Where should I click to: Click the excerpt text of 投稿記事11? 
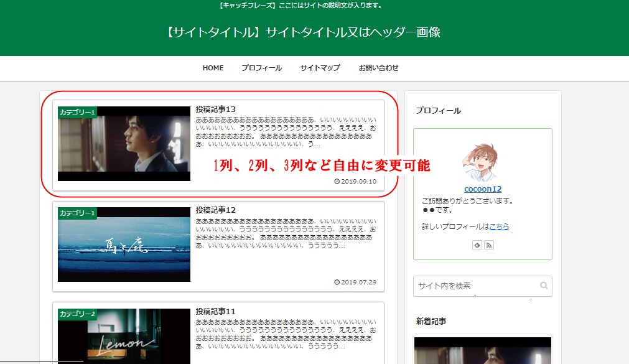click(x=286, y=334)
